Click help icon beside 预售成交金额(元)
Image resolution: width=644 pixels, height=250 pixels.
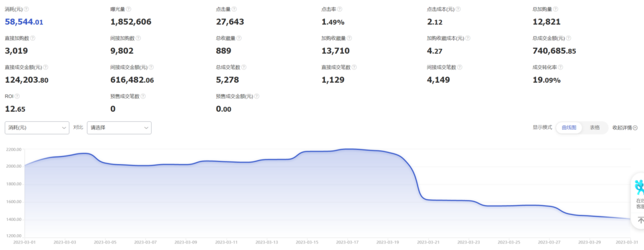(x=257, y=96)
